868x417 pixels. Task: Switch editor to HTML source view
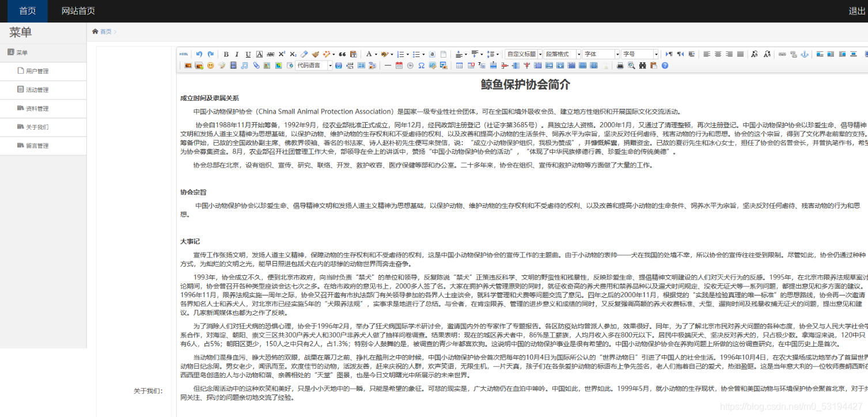(184, 54)
